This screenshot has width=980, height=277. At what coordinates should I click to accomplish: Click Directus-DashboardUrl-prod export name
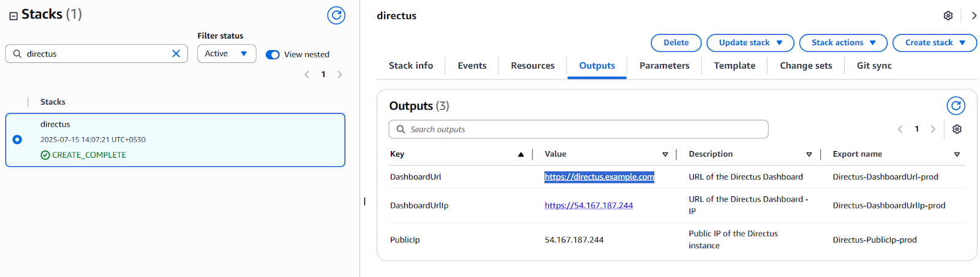(x=885, y=177)
